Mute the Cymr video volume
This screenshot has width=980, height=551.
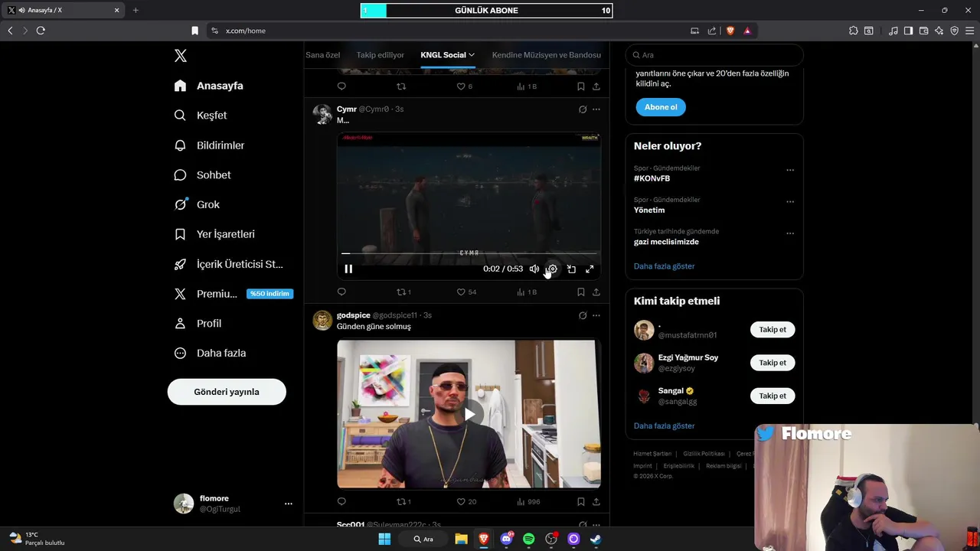pos(534,269)
